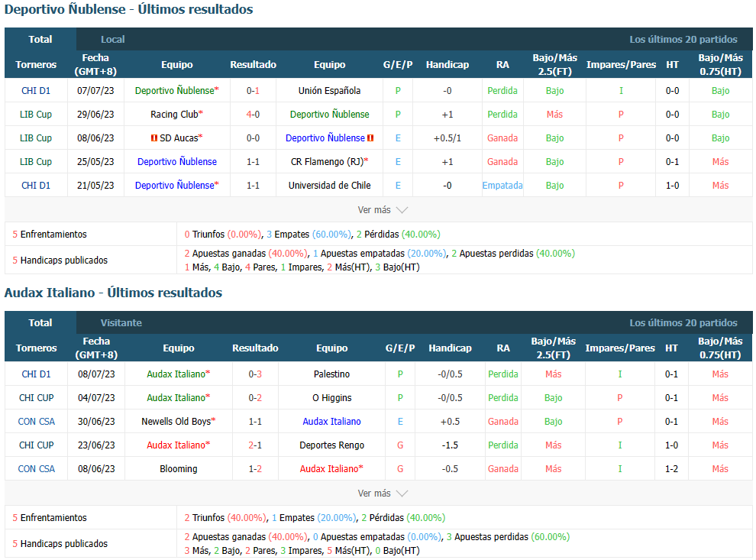Click date 25/05/23 in Flamengo row

(x=95, y=162)
